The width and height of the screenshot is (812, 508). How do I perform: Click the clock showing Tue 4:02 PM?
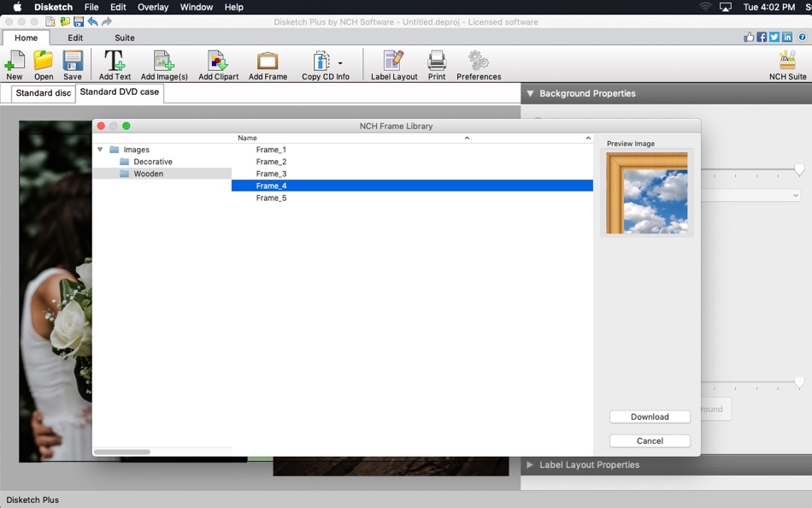coord(769,7)
